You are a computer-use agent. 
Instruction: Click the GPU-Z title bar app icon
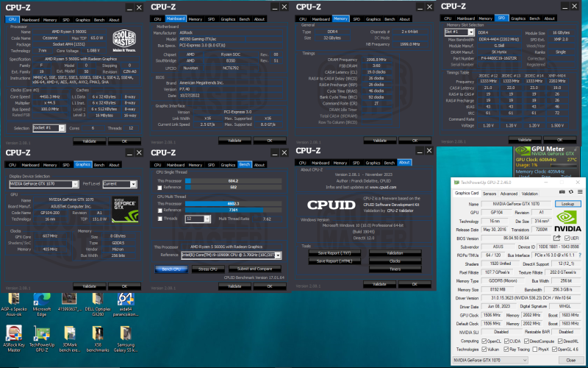click(x=456, y=183)
